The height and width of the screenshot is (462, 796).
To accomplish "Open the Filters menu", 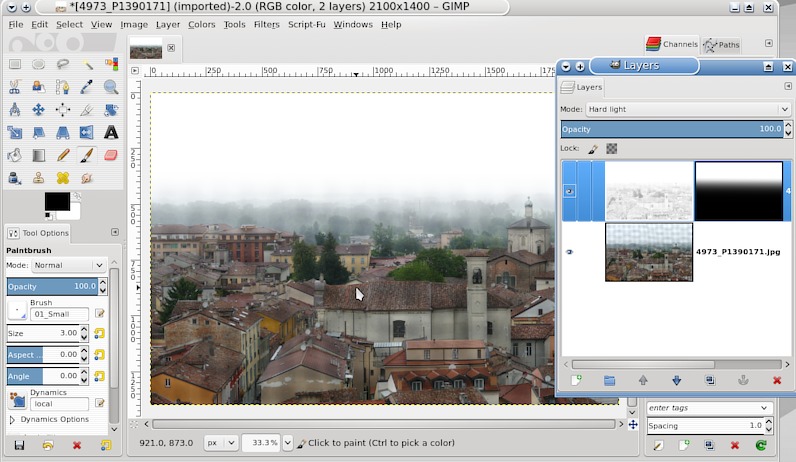I will point(267,24).
